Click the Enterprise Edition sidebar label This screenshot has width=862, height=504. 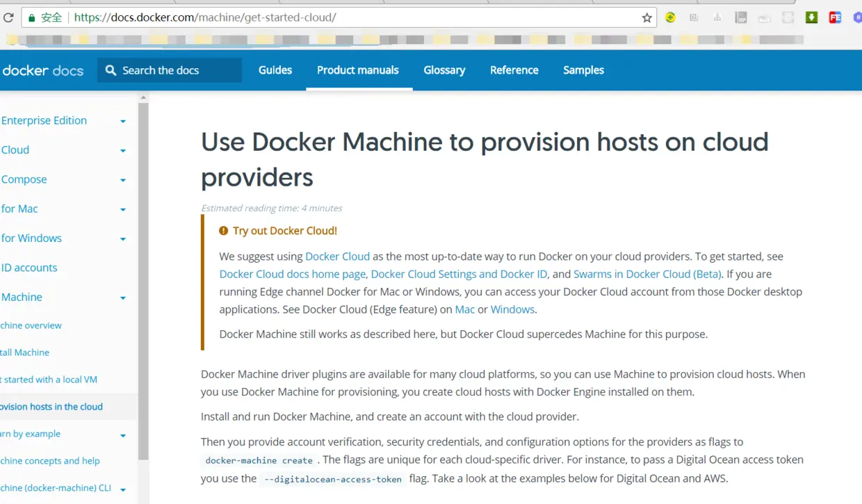[x=44, y=120]
